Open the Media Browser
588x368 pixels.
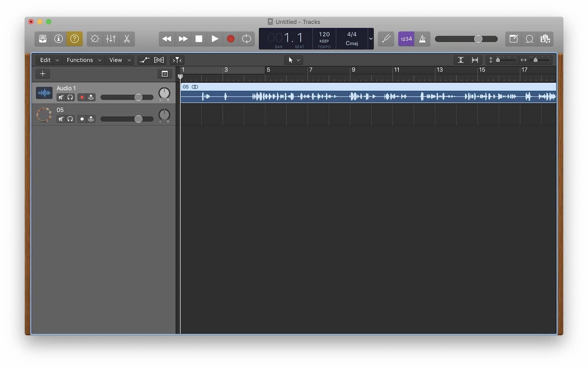click(546, 39)
